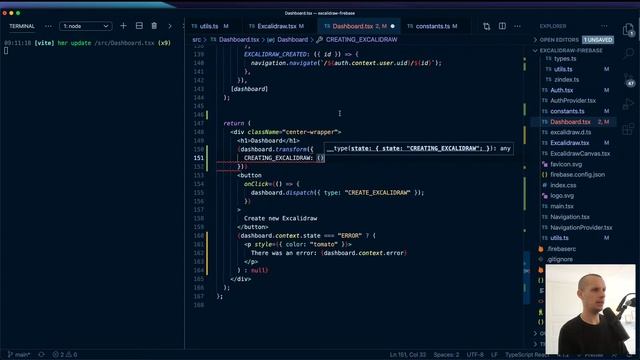This screenshot has height=360, width=640.
Task: Open logo.svg in Explorer
Action: pos(562,196)
